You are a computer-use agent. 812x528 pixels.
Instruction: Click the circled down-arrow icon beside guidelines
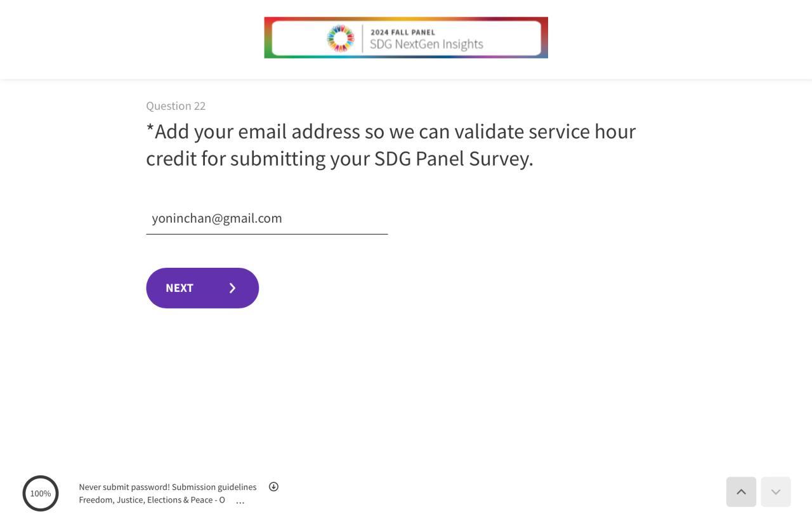click(273, 487)
